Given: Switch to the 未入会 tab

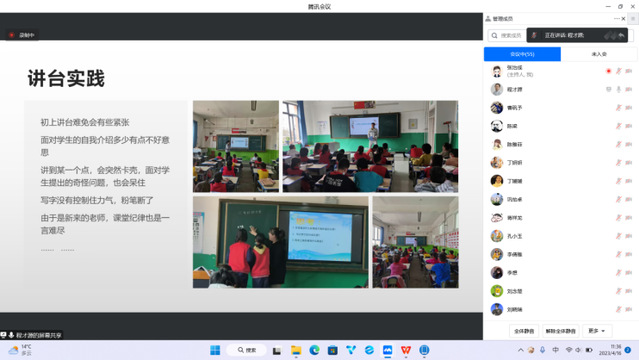Looking at the screenshot, I should (x=599, y=54).
